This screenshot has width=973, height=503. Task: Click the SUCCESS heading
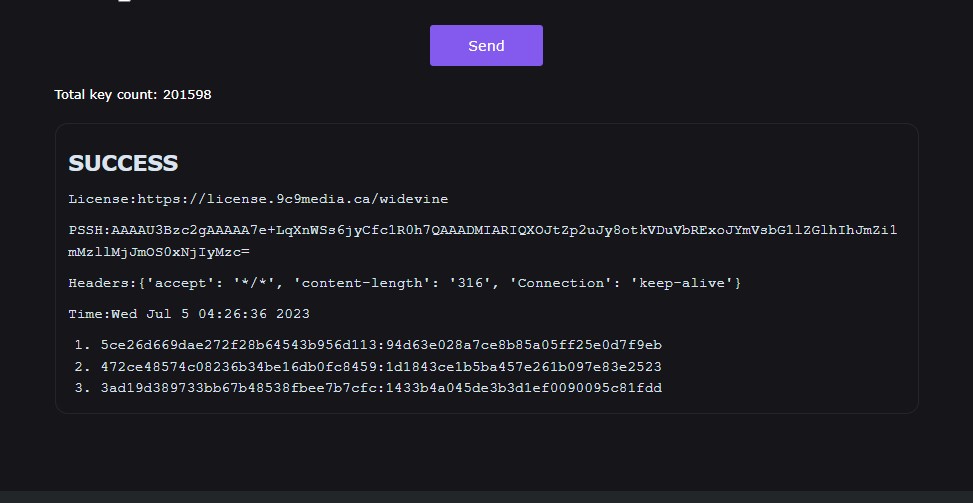[x=123, y=163]
